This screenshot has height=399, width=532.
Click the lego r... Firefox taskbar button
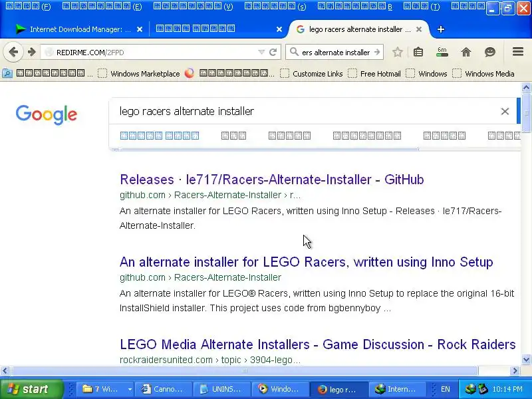click(338, 389)
